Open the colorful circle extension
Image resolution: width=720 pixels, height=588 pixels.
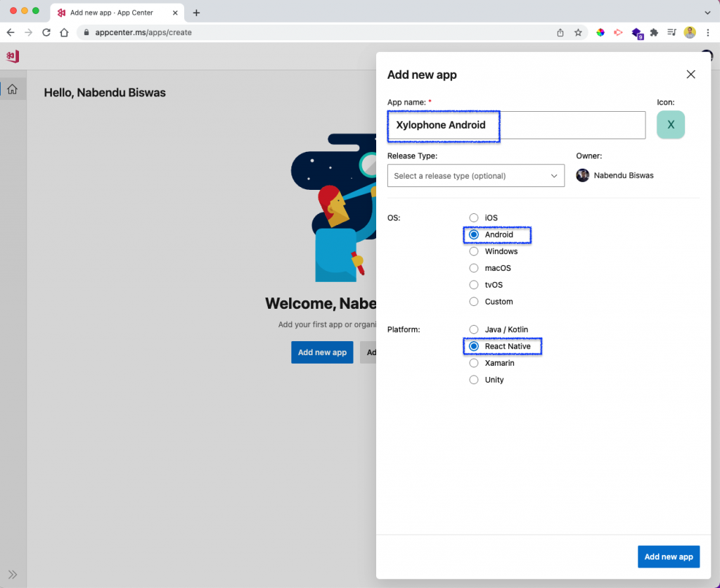click(x=600, y=32)
